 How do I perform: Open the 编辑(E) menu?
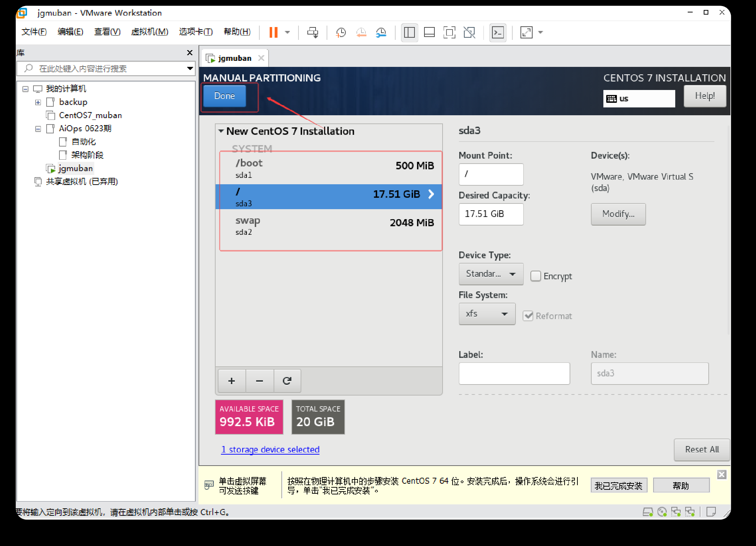point(70,32)
